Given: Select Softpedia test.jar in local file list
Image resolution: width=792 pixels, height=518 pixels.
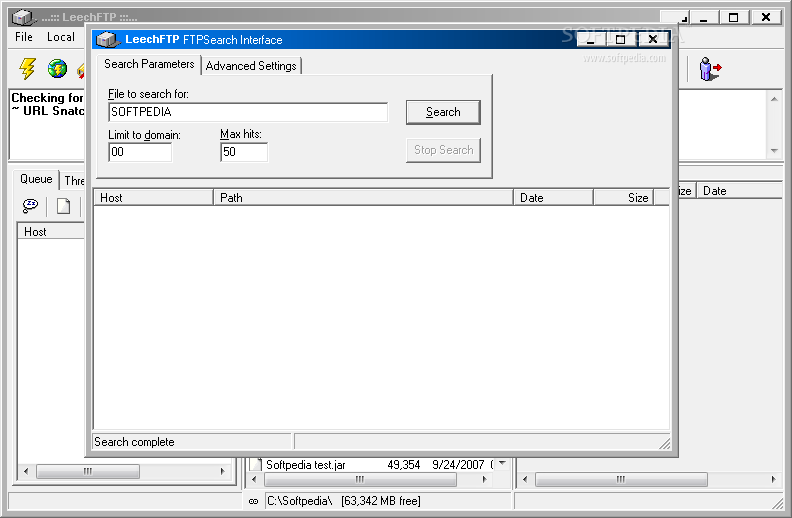Looking at the screenshot, I should pyautogui.click(x=306, y=464).
